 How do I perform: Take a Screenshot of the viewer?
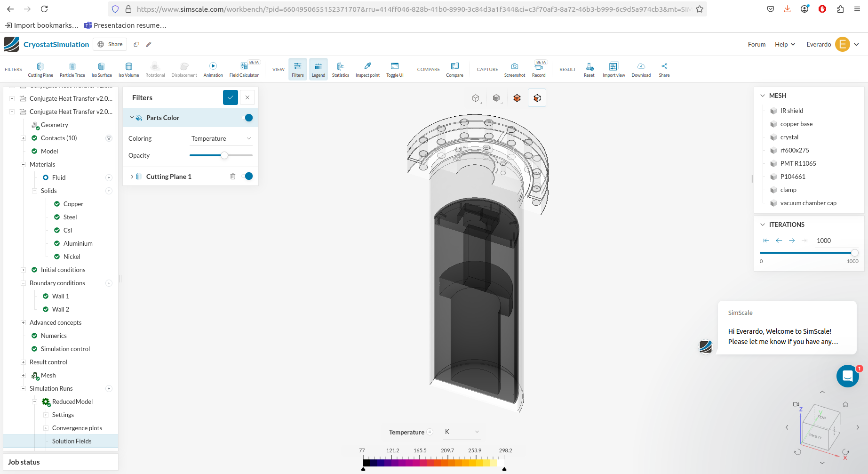coord(514,69)
